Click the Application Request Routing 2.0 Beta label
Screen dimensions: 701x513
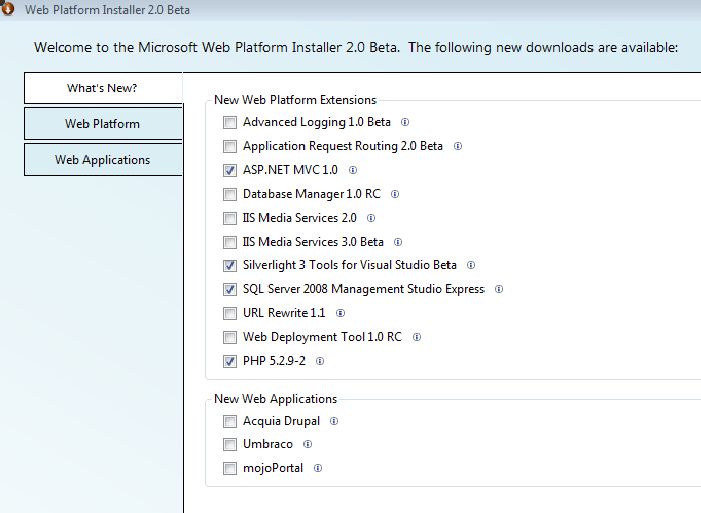(x=343, y=146)
